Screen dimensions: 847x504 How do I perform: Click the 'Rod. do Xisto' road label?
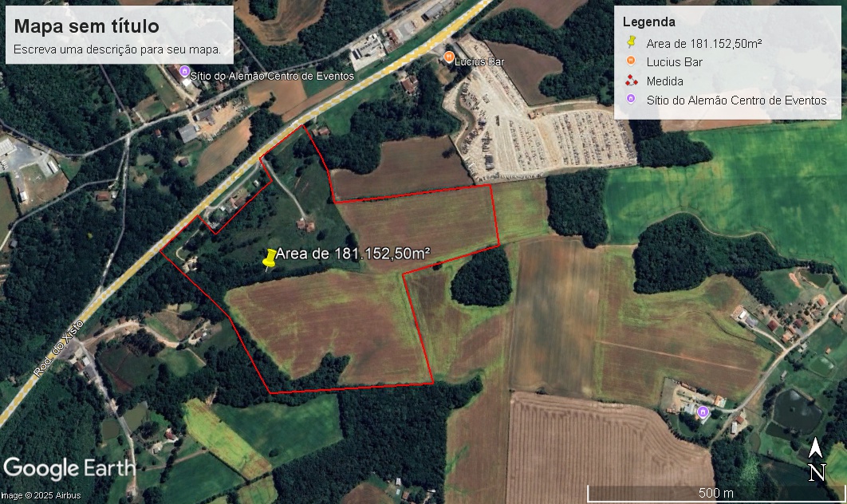(59, 348)
